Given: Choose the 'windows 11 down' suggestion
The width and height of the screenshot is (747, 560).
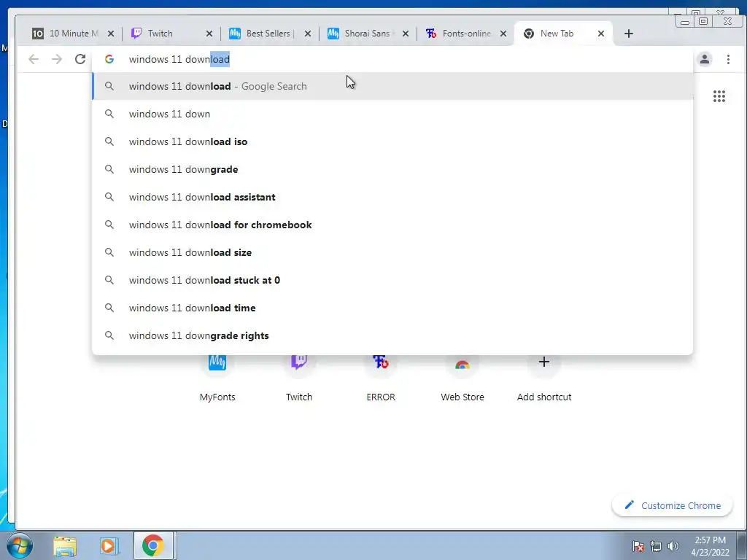Looking at the screenshot, I should (392, 114).
